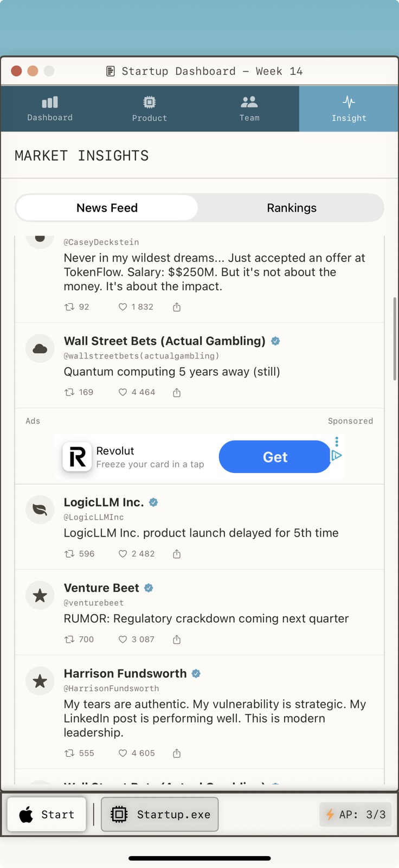Click the AdChoices triangle icon

coord(337,456)
